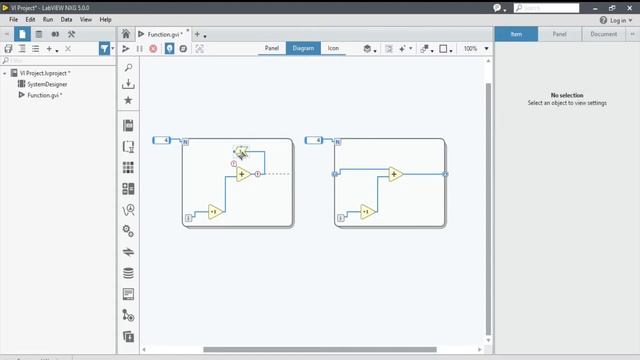Screen dimensions: 640x360
Task: Click the Log in link
Action: pos(616,20)
